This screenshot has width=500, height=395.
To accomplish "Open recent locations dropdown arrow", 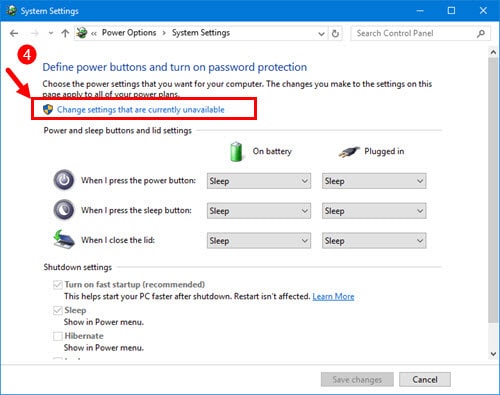I will click(x=51, y=33).
